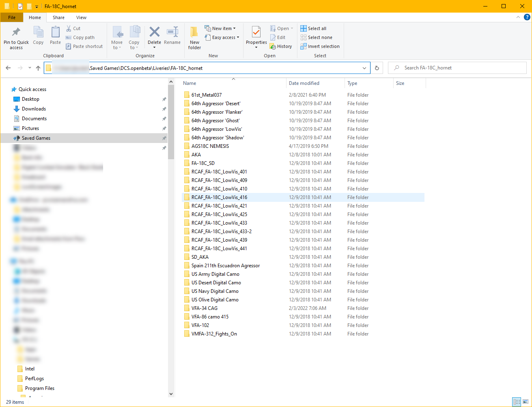Open the Move to dropdown

coord(117,38)
